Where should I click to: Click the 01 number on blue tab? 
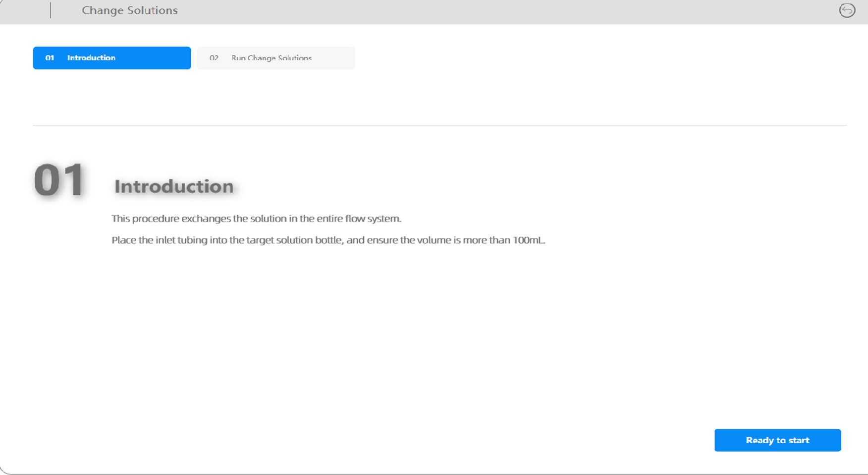[50, 58]
